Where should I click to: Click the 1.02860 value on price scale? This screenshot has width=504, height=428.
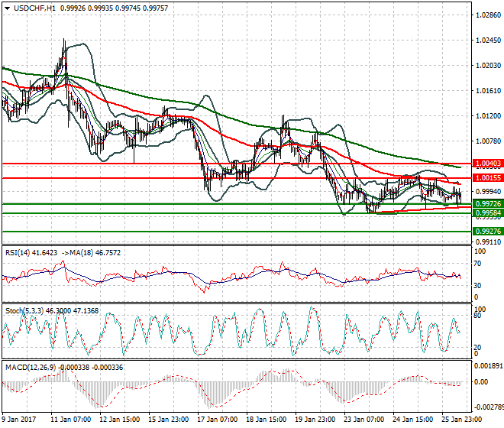click(486, 15)
